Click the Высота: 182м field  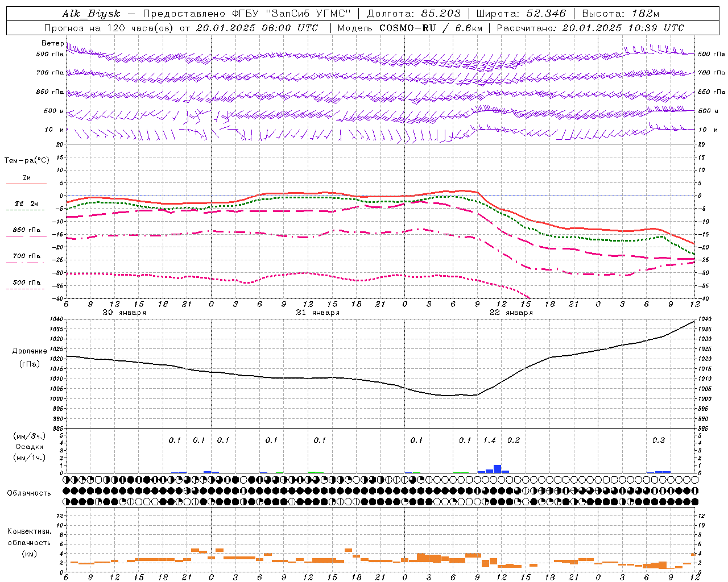[x=621, y=14]
